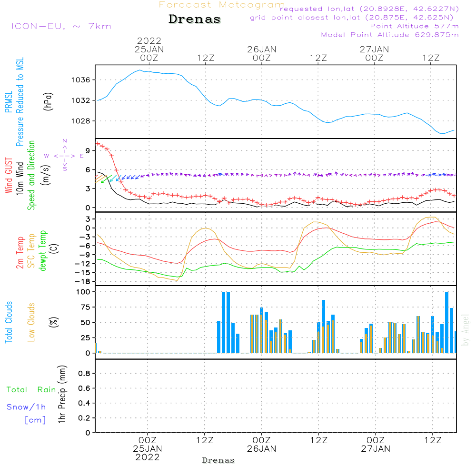Click the 'Wind GUST' red label
Viewport: 476px width, 476px height.
pos(9,176)
